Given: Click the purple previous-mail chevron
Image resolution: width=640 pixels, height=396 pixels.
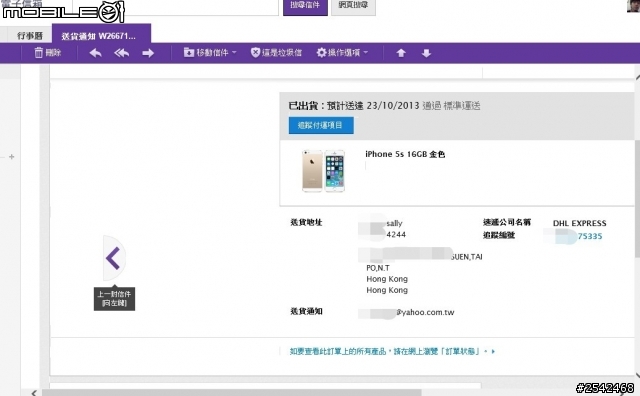Looking at the screenshot, I should (x=113, y=258).
